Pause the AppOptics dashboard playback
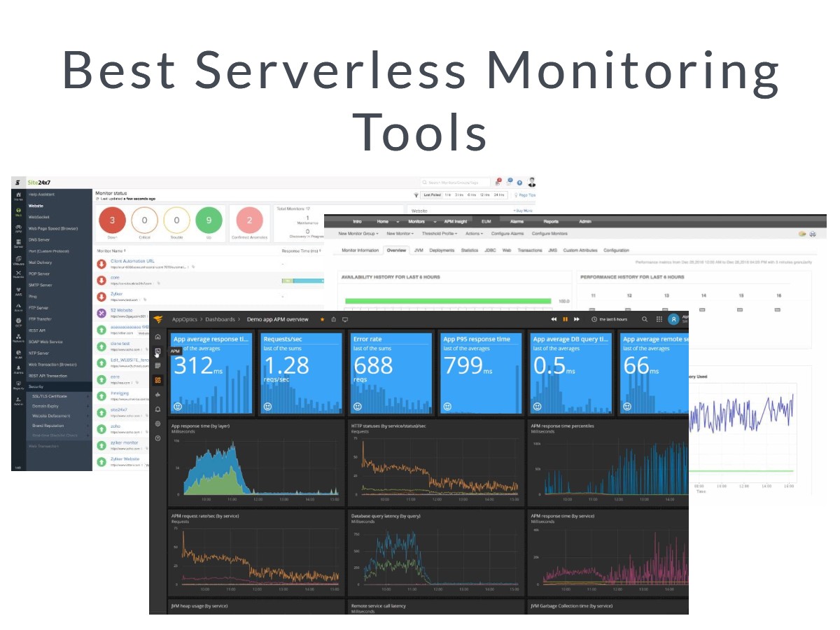Screen dimensions: 840x630 pyautogui.click(x=566, y=319)
